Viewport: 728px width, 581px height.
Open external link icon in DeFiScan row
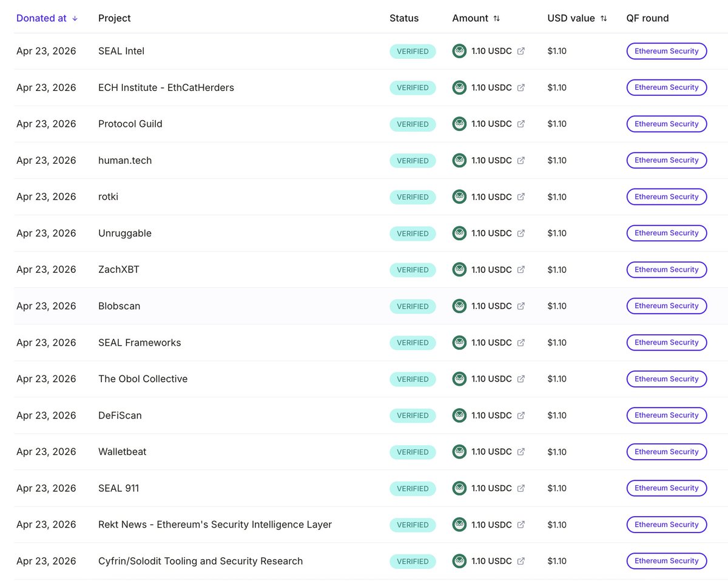click(x=521, y=415)
